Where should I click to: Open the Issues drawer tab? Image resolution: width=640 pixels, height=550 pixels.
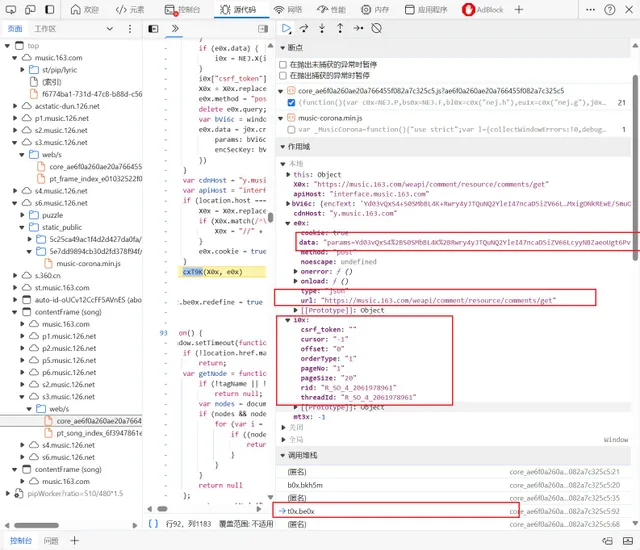pos(51,541)
